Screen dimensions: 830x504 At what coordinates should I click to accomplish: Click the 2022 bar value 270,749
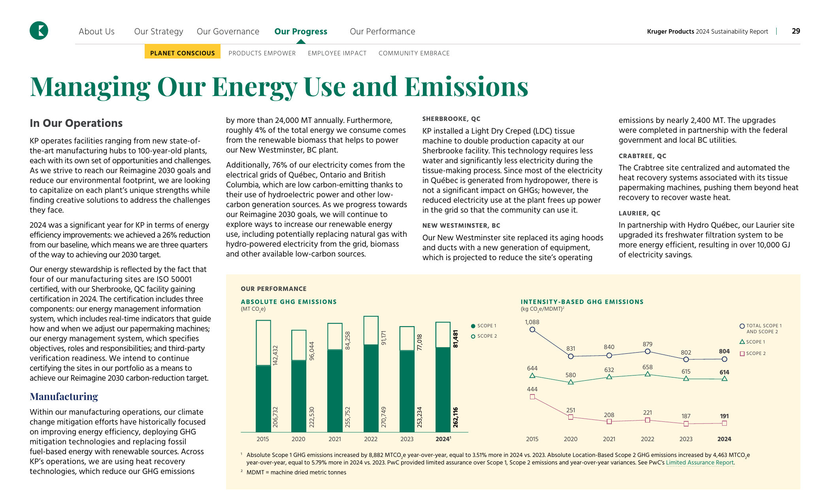pyautogui.click(x=383, y=417)
